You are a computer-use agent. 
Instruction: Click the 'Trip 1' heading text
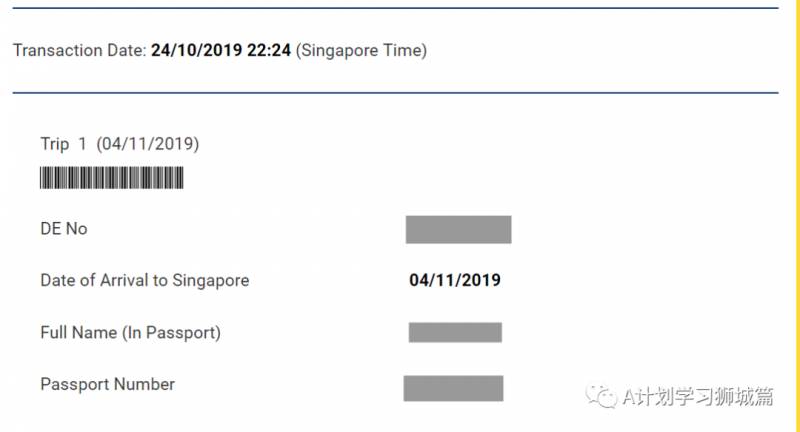(64, 144)
